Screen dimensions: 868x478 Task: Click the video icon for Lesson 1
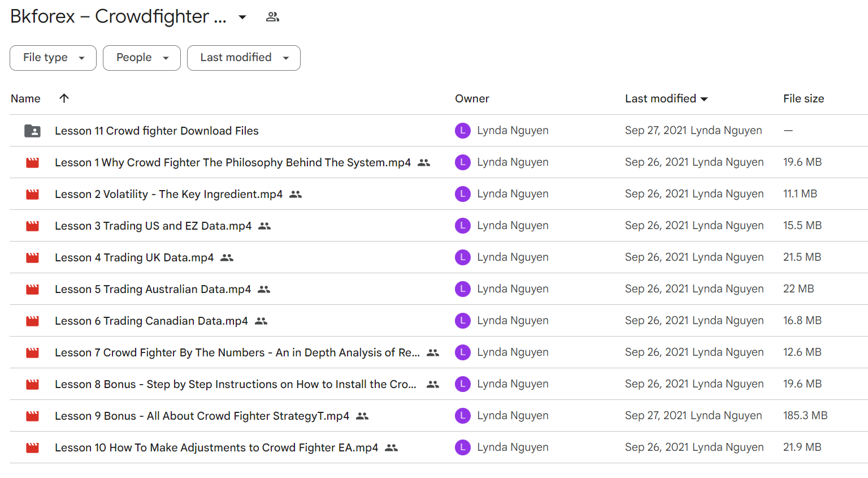click(32, 162)
